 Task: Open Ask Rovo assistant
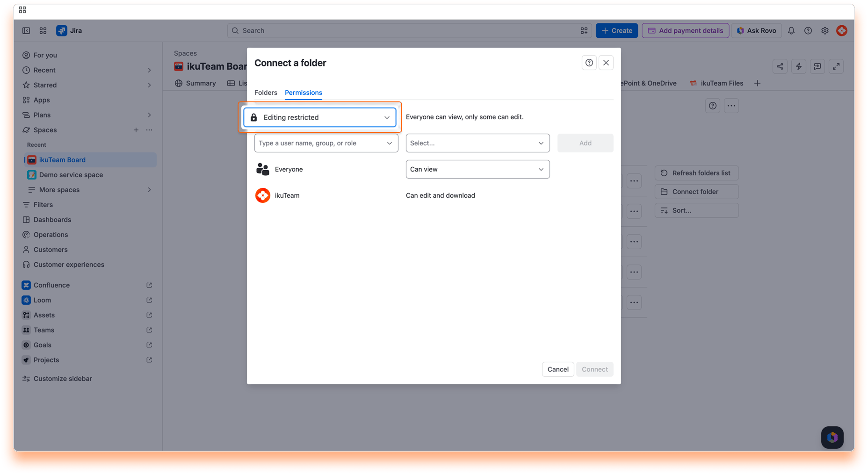tap(756, 31)
